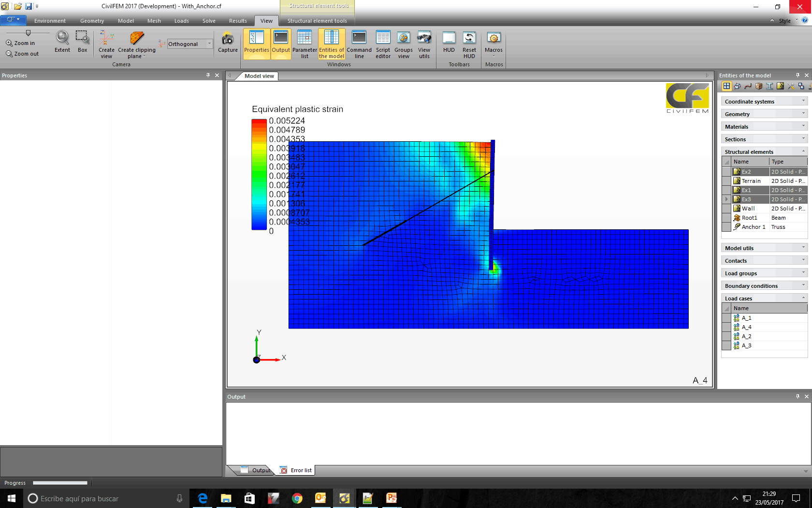
Task: Click the zoom slider handle
Action: pyautogui.click(x=28, y=33)
